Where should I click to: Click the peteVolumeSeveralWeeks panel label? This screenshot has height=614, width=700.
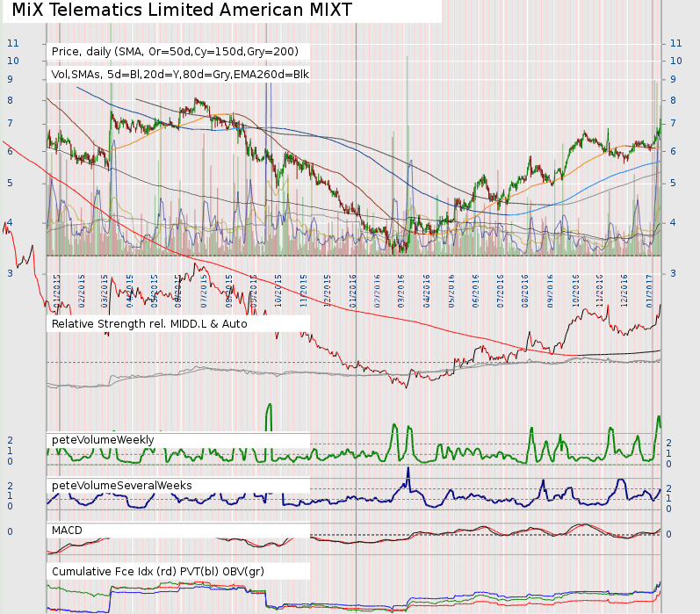[x=122, y=486]
